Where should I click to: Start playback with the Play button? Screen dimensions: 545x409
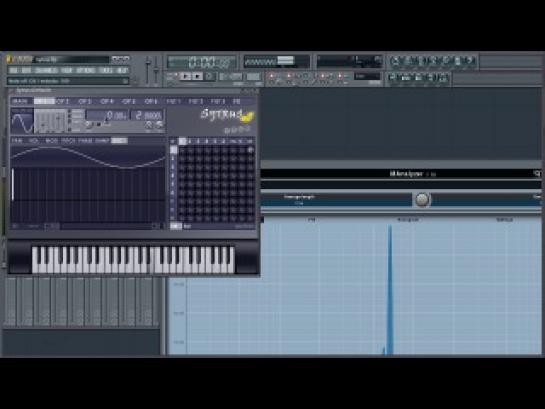pos(186,76)
